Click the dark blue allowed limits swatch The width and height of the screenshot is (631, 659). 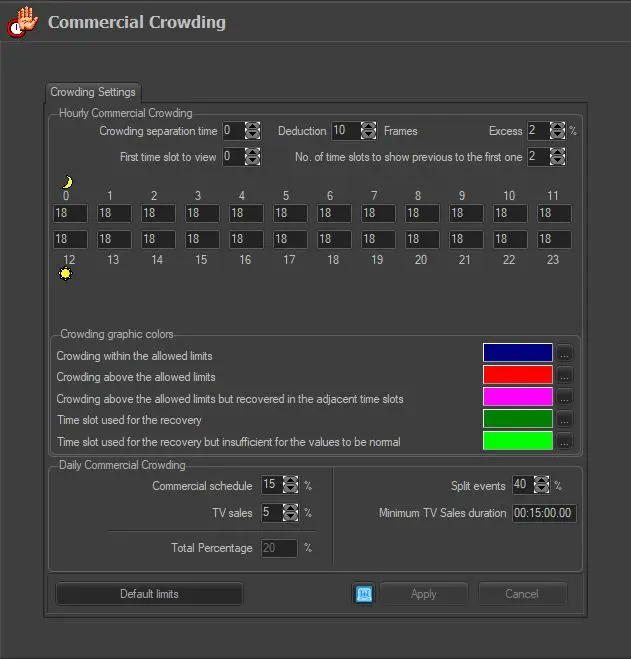click(x=517, y=353)
